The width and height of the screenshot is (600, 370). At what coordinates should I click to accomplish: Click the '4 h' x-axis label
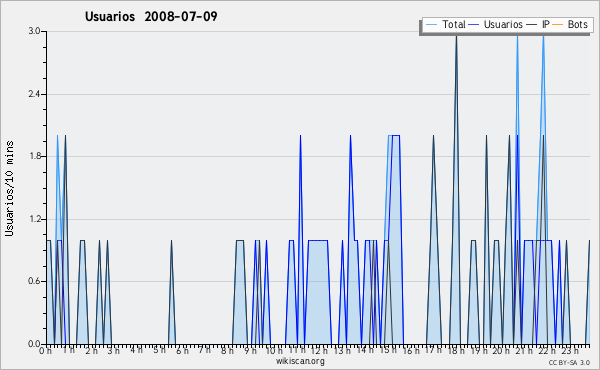click(x=136, y=350)
